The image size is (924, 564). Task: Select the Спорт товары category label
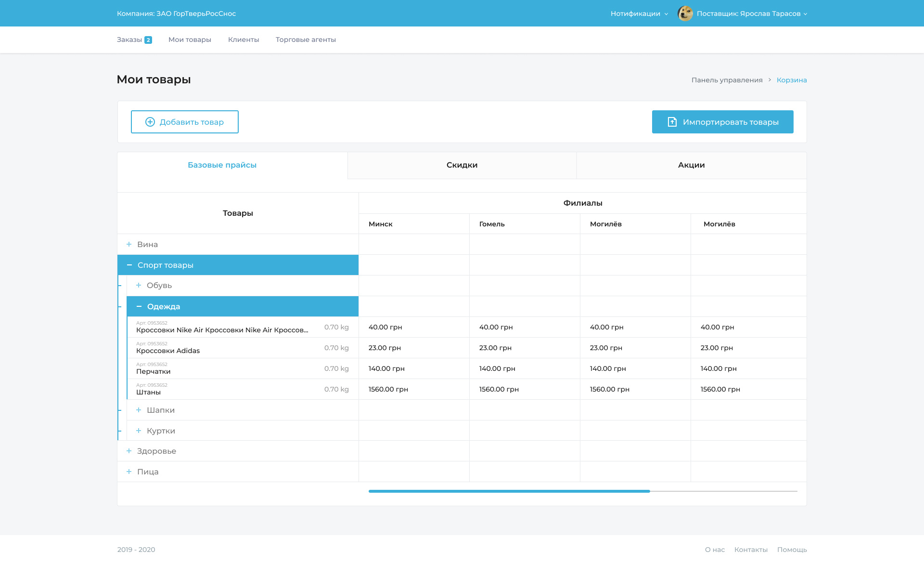pyautogui.click(x=166, y=265)
